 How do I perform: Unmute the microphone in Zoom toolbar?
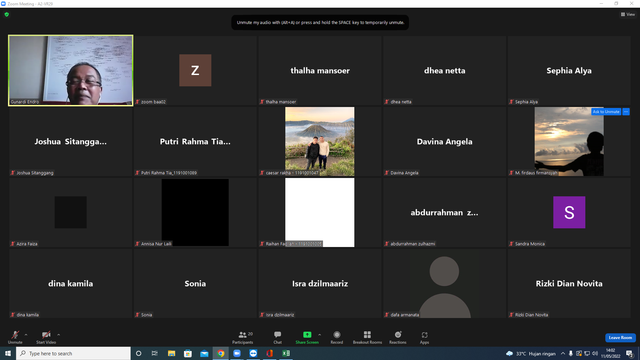tap(15, 337)
